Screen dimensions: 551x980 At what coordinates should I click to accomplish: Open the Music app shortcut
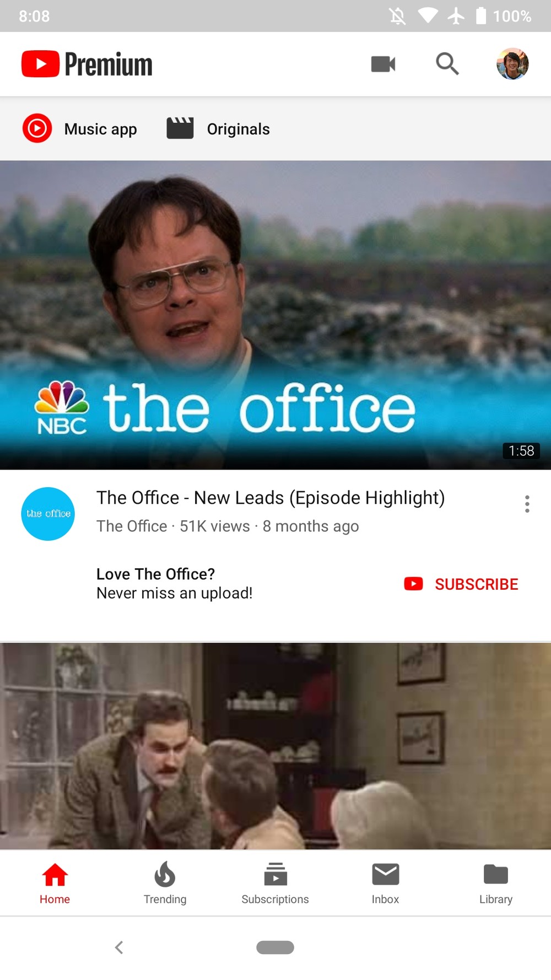[x=80, y=128]
